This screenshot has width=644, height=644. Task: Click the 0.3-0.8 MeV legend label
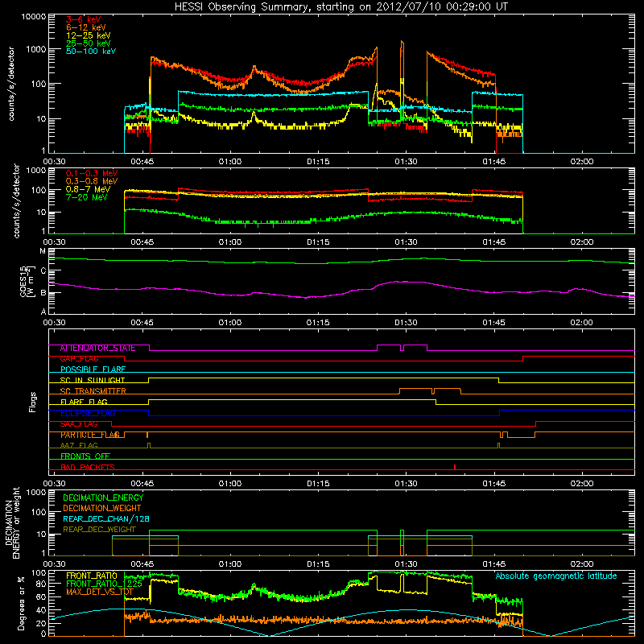[92, 181]
